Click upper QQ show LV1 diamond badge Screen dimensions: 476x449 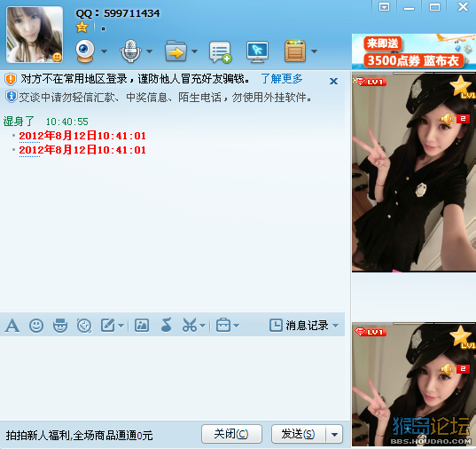(371, 82)
